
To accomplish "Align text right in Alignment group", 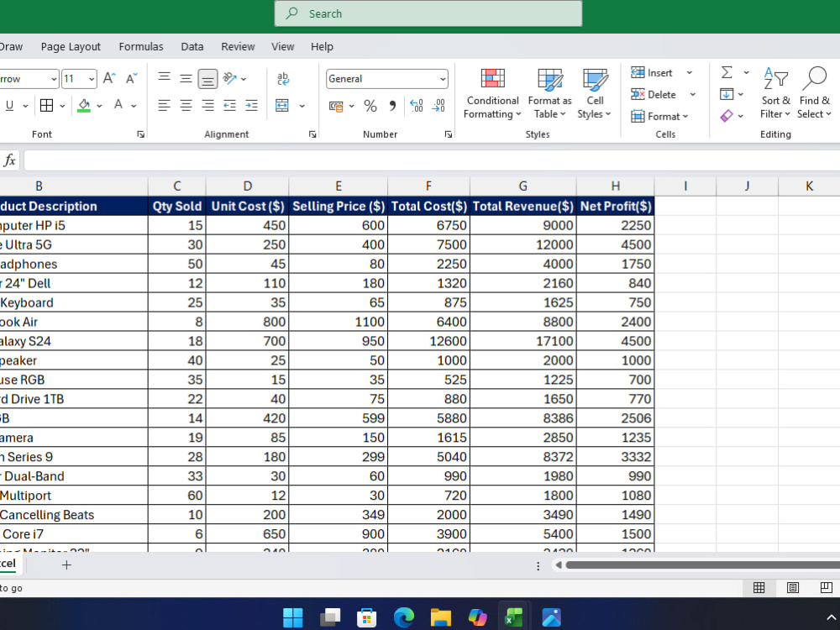I will (207, 106).
